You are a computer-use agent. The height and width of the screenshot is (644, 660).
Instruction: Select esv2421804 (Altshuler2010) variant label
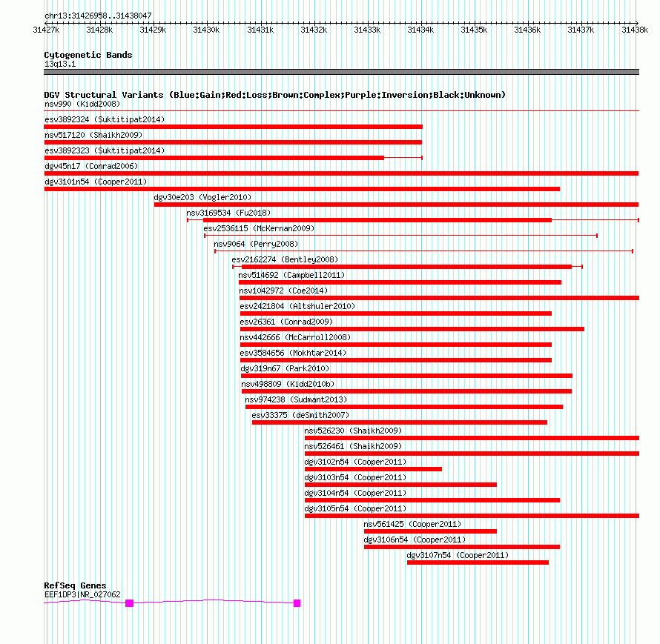[297, 306]
